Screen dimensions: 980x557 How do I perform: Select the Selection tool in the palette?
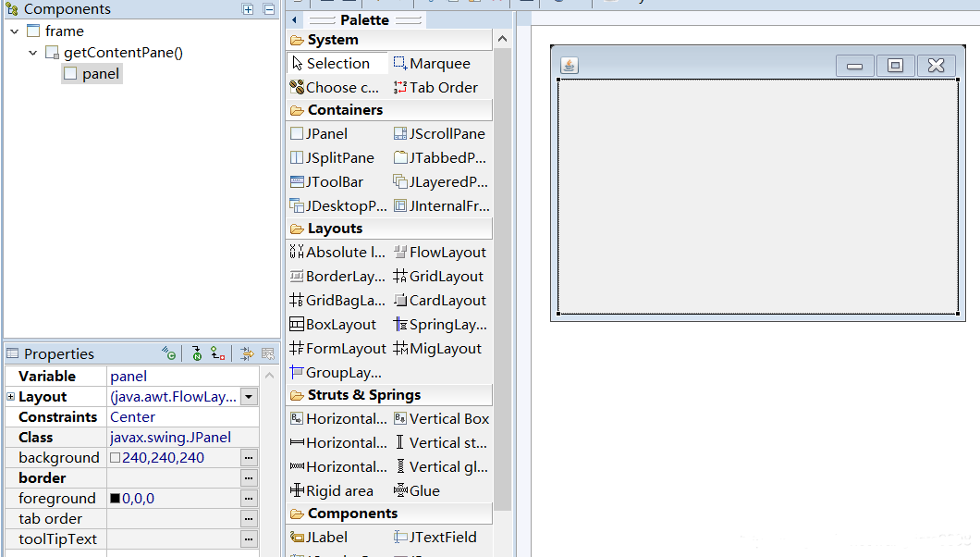[338, 63]
